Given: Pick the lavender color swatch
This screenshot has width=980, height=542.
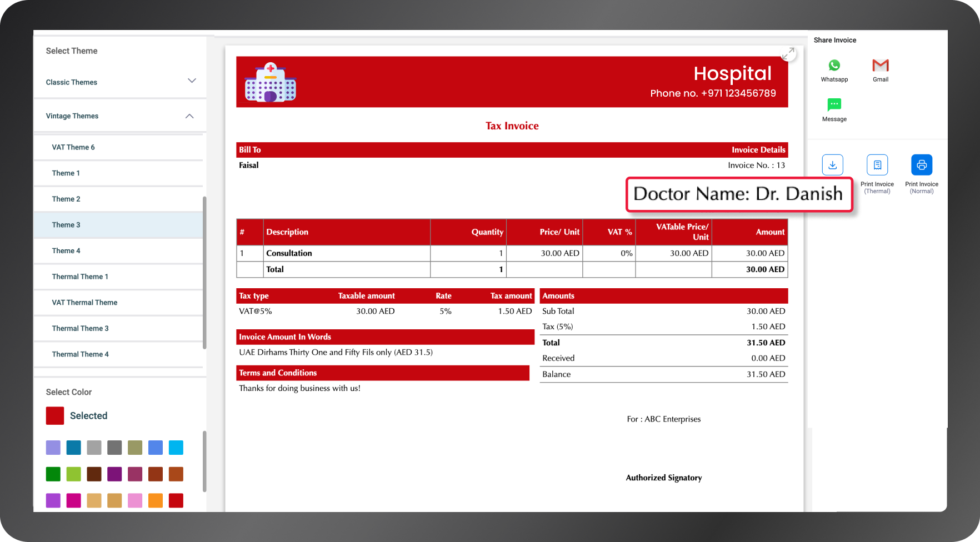Looking at the screenshot, I should point(53,448).
